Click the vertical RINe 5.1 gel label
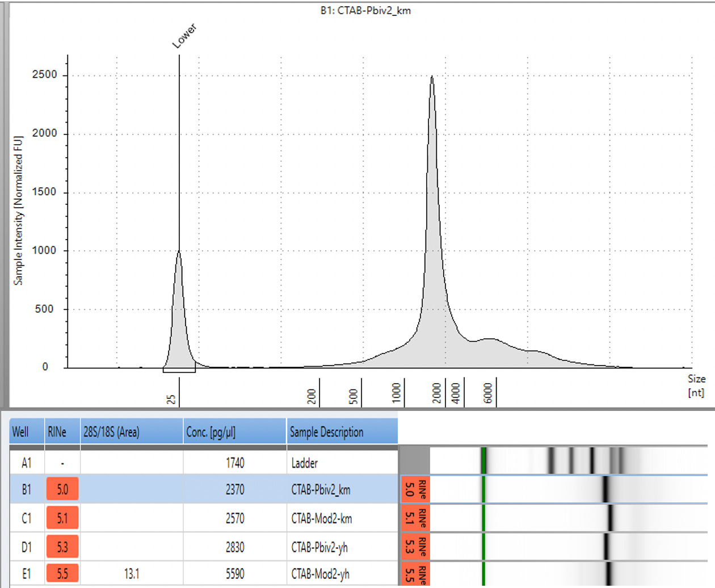Screen dimensions: 715x588 coord(415,518)
